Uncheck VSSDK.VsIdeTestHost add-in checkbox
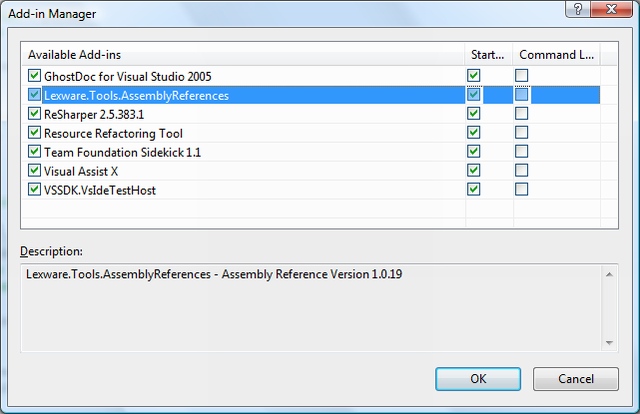The image size is (640, 414). click(34, 189)
